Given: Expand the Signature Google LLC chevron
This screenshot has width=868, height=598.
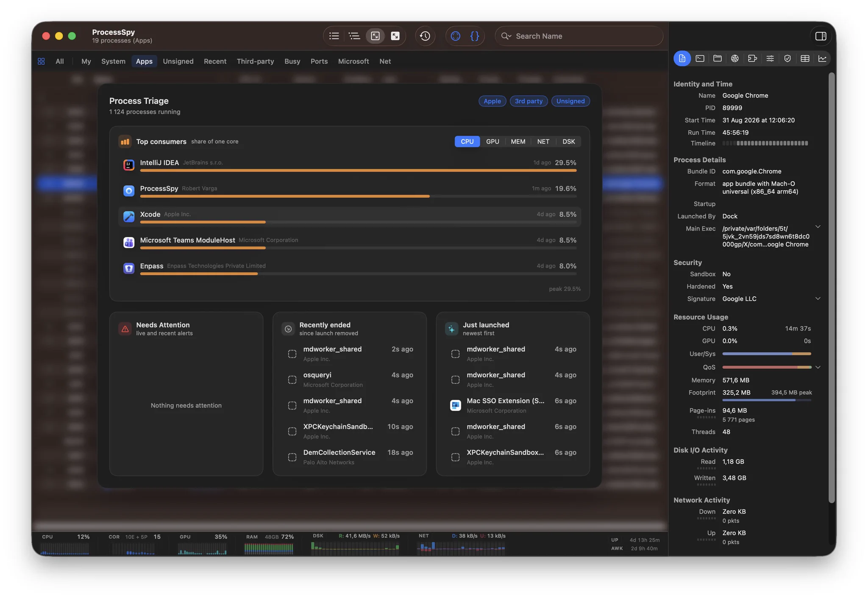Looking at the screenshot, I should [818, 299].
